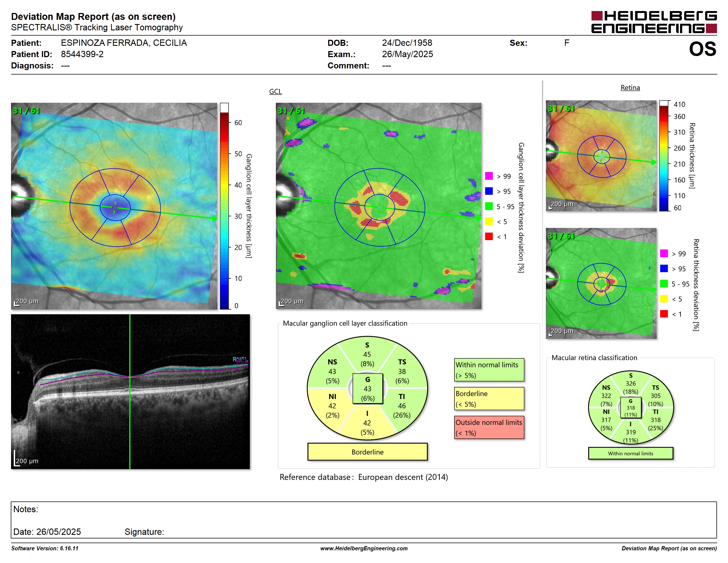Click the 31 / 61 label on GCL thickness map
Viewport: 728px width, 563px height.
pyautogui.click(x=26, y=110)
